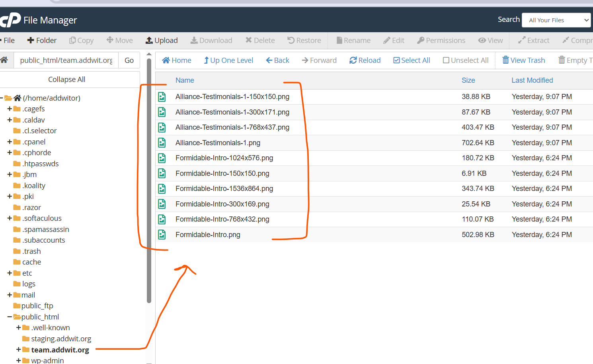Click image icon of Formidable-Intro.png
This screenshot has height=364, width=593.
point(162,235)
